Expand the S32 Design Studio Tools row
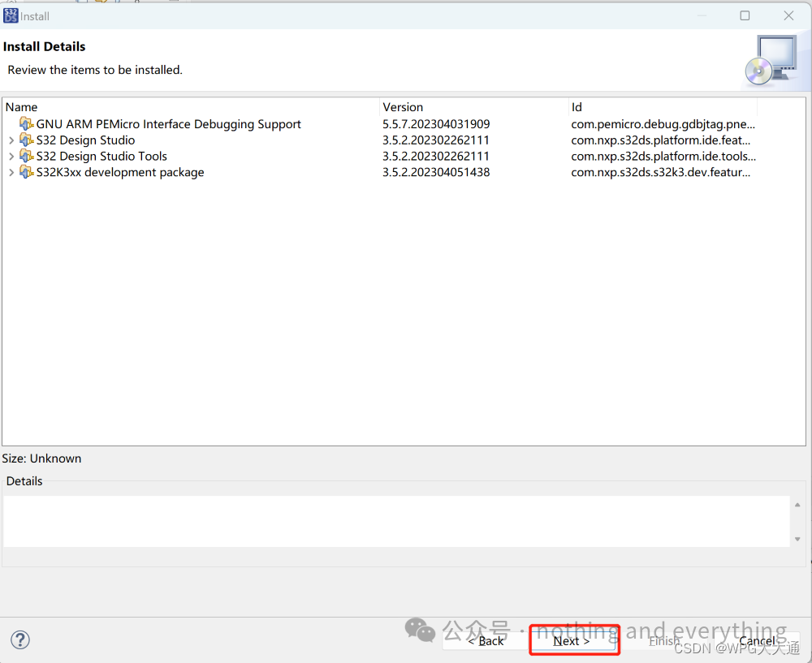Image resolution: width=812 pixels, height=663 pixels. [x=11, y=157]
